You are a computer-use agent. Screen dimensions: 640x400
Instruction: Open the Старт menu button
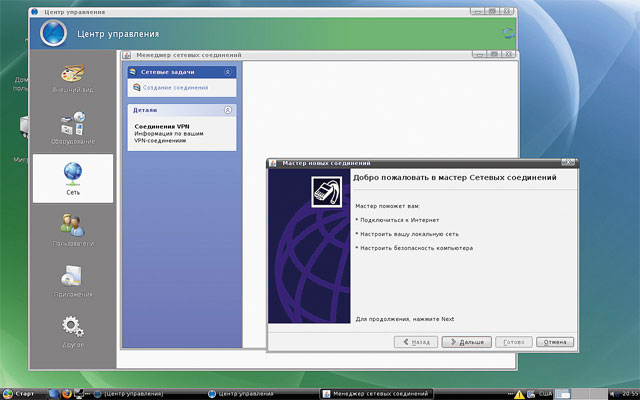point(19,394)
